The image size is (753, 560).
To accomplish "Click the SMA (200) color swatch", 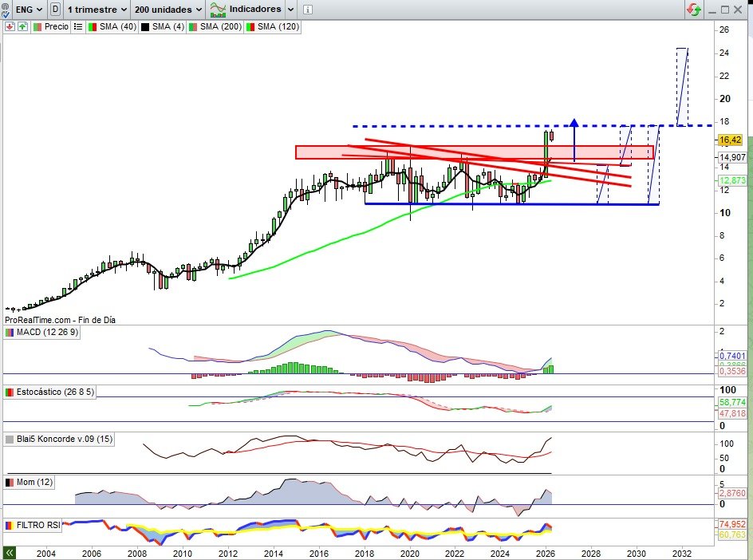I will tap(192, 27).
